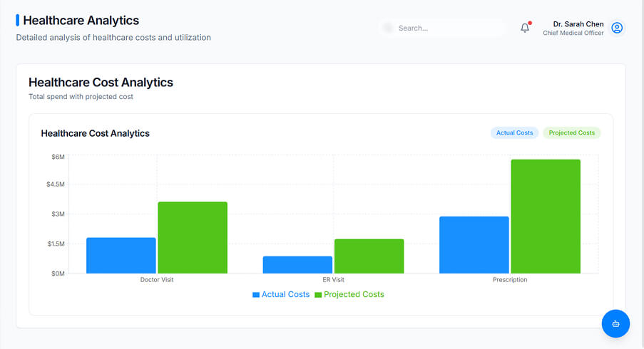Click the blue Doctor Visit actual bar
Screen dimensions: 644x349
click(121, 255)
